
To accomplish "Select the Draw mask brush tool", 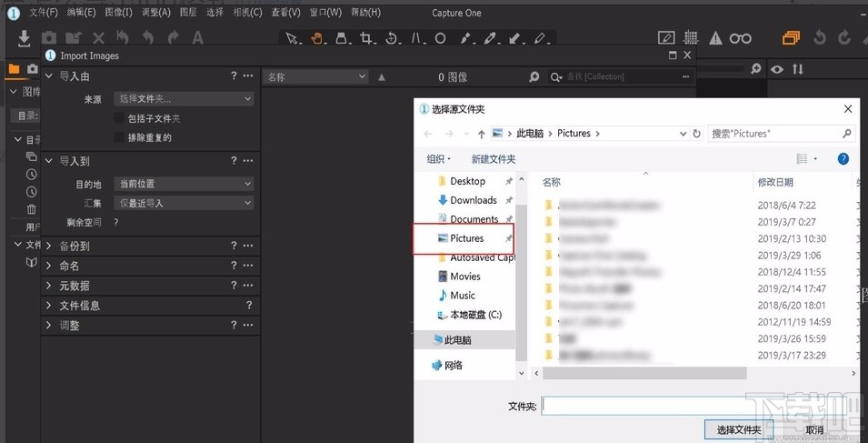I will [465, 38].
